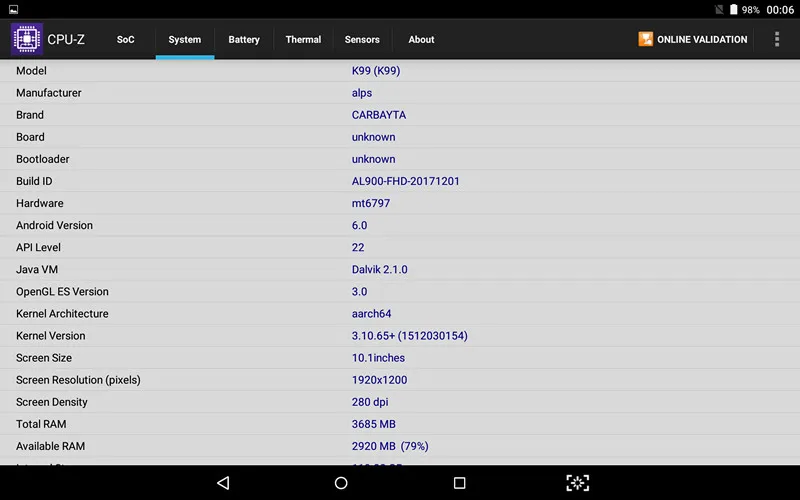Select the value 3.10.65+ (1512030154)

(x=410, y=336)
